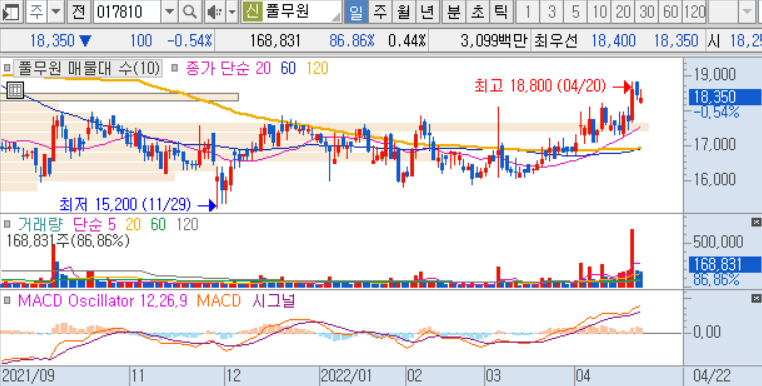Click the 최저 15,200 (11/29) annotation

(125, 204)
